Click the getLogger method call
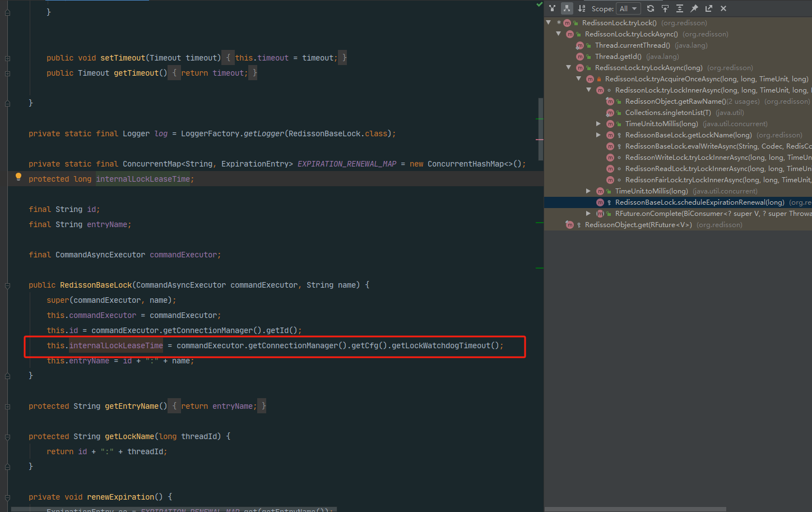 coord(264,133)
